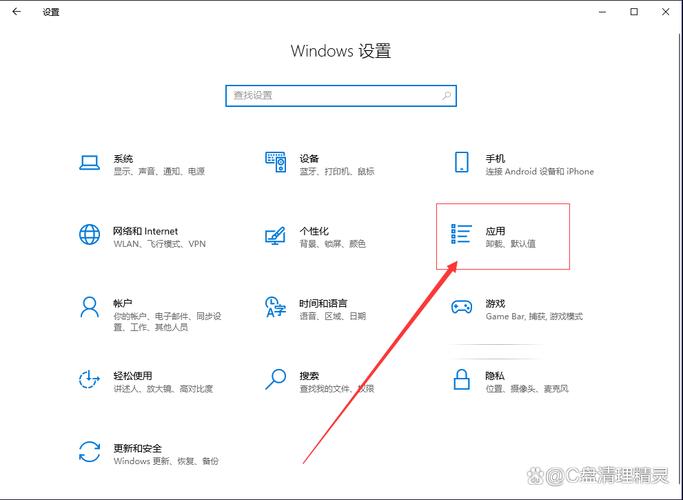Viewport: 683px width, 500px height.
Task: Maximize the 设置 window
Action: (634, 12)
